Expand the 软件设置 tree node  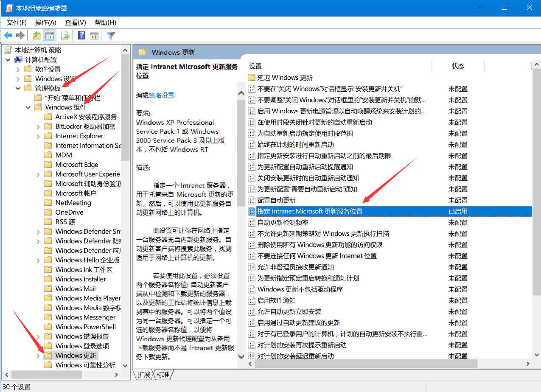pos(18,69)
